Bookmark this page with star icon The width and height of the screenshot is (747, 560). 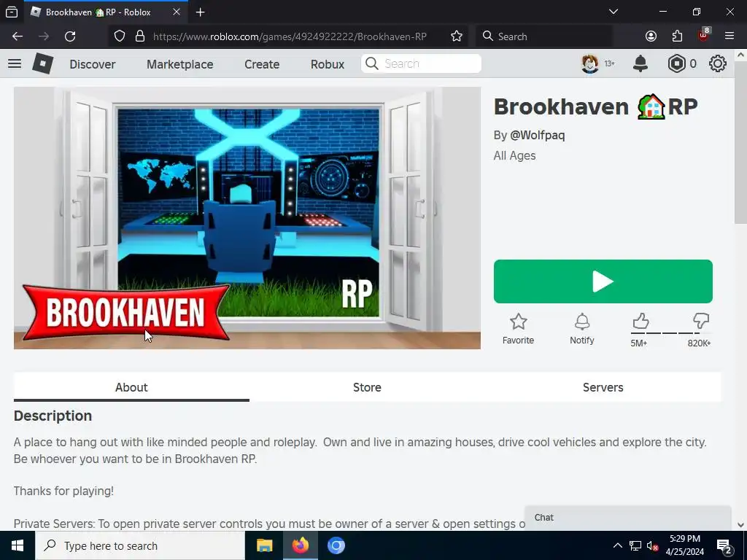click(457, 36)
